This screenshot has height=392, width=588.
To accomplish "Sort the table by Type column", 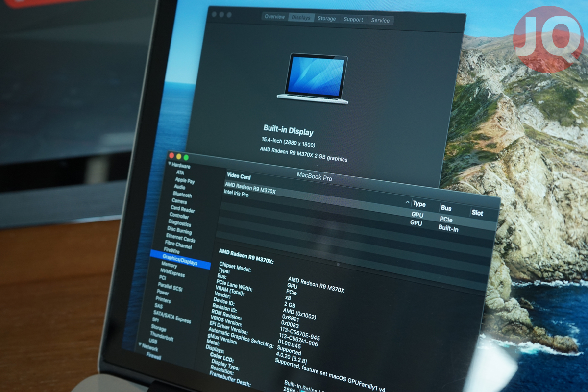I will tap(419, 204).
